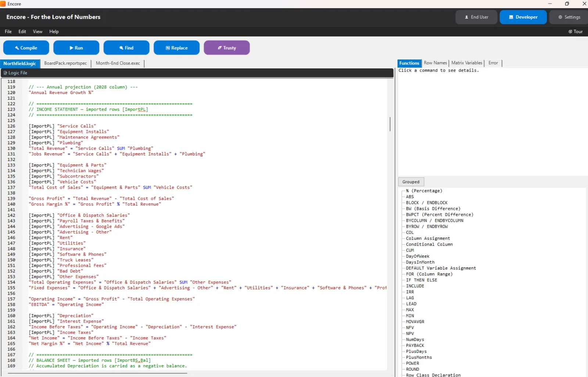Open the Error tab
Screen dimensions: 588x377
coord(493,63)
